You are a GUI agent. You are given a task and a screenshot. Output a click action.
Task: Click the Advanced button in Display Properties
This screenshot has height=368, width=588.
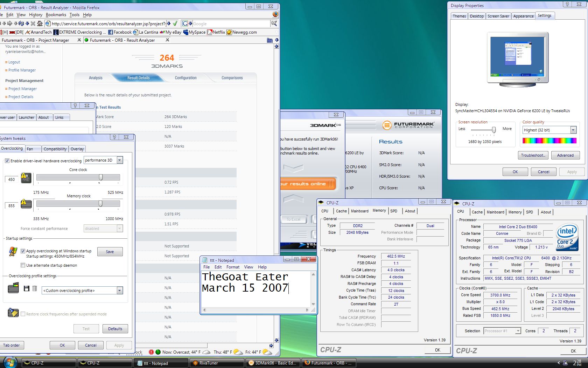tap(565, 155)
